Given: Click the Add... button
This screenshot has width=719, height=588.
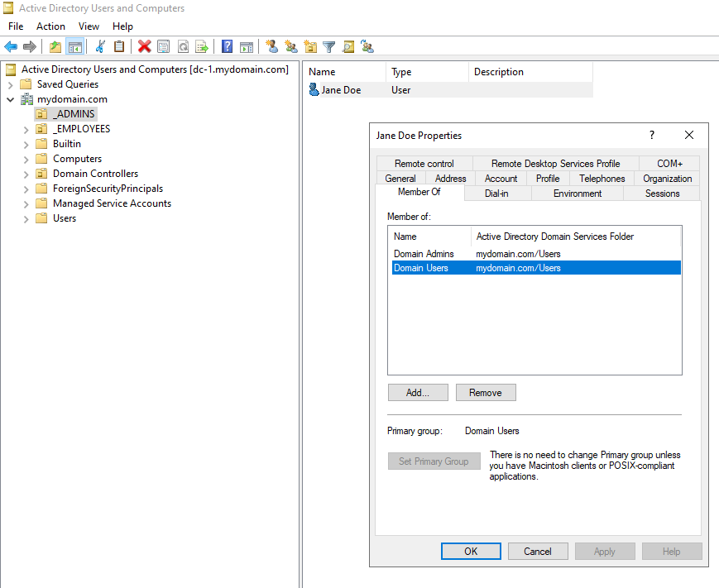Looking at the screenshot, I should (418, 393).
